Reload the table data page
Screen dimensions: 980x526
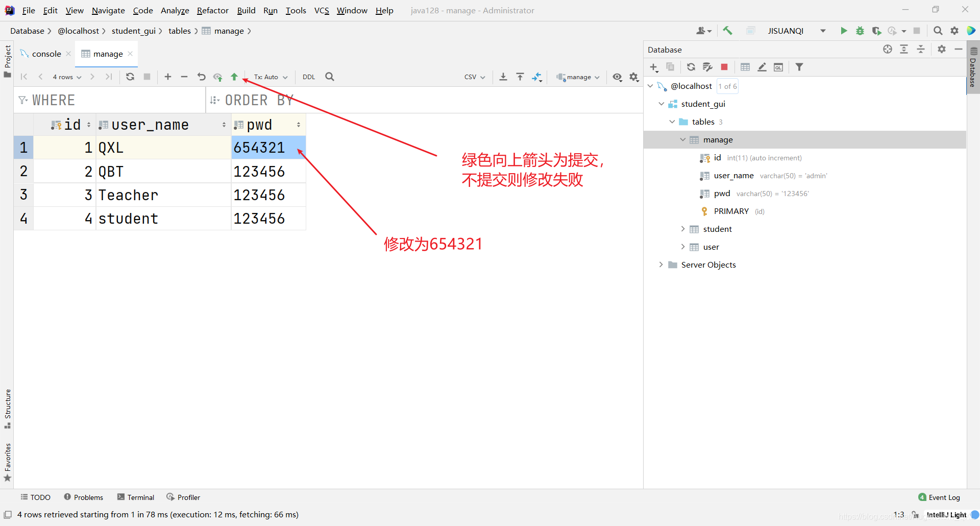130,77
